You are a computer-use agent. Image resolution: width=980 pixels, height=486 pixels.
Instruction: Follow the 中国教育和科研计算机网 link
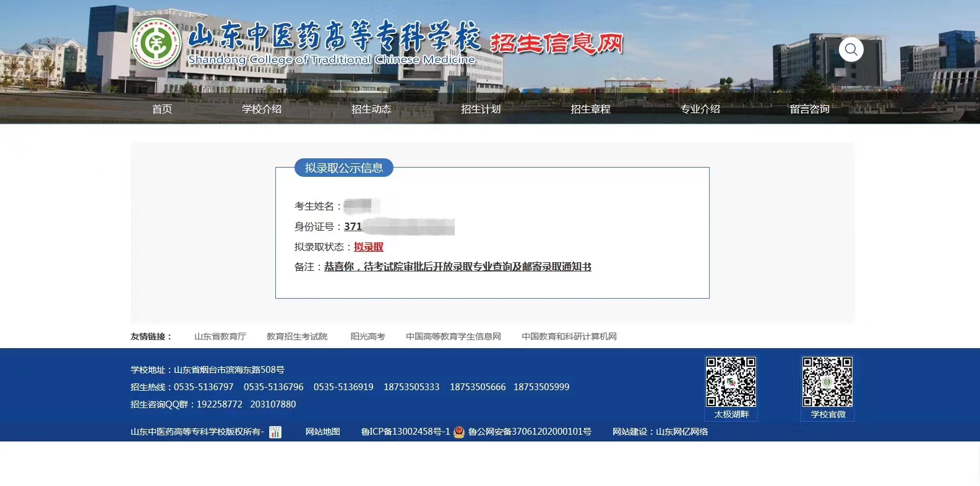click(569, 336)
